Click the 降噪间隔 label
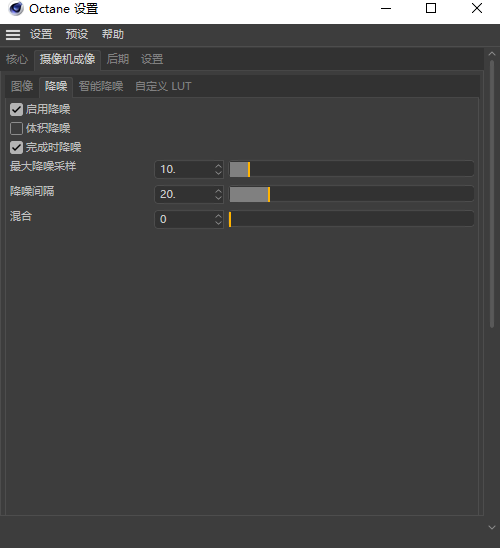This screenshot has height=548, width=500. tap(32, 191)
